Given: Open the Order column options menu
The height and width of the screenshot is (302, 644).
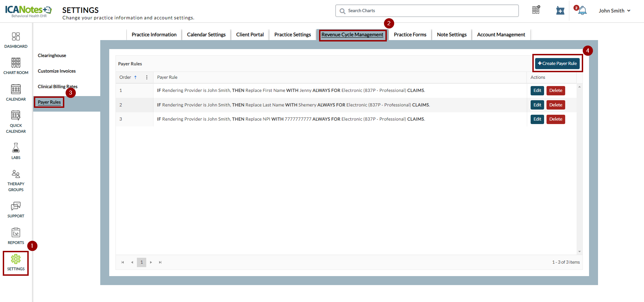Looking at the screenshot, I should pyautogui.click(x=147, y=77).
